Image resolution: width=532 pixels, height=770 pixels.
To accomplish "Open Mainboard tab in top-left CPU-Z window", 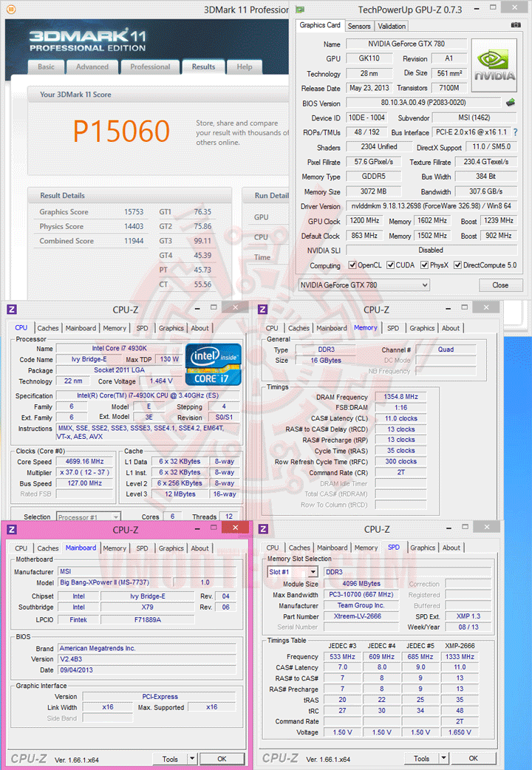I will tap(81, 328).
